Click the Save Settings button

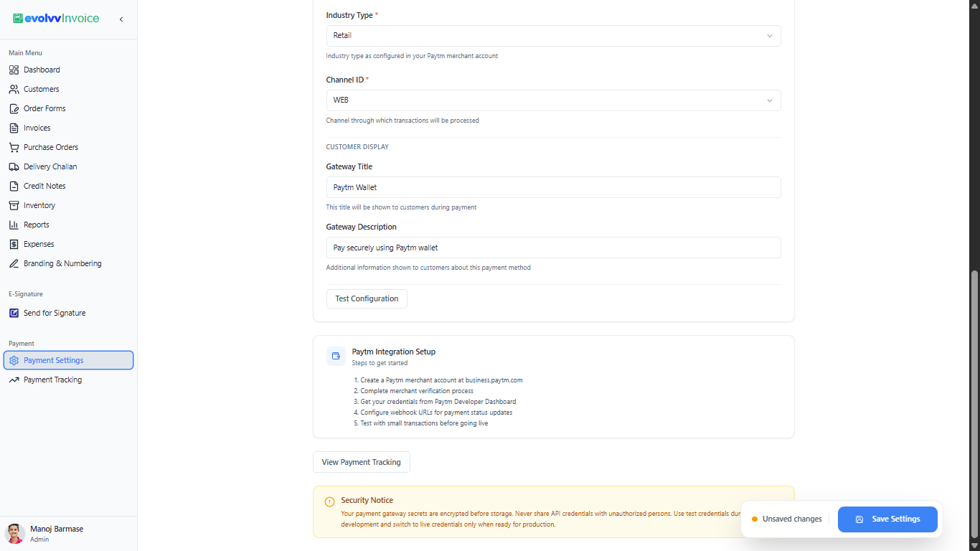coord(887,519)
